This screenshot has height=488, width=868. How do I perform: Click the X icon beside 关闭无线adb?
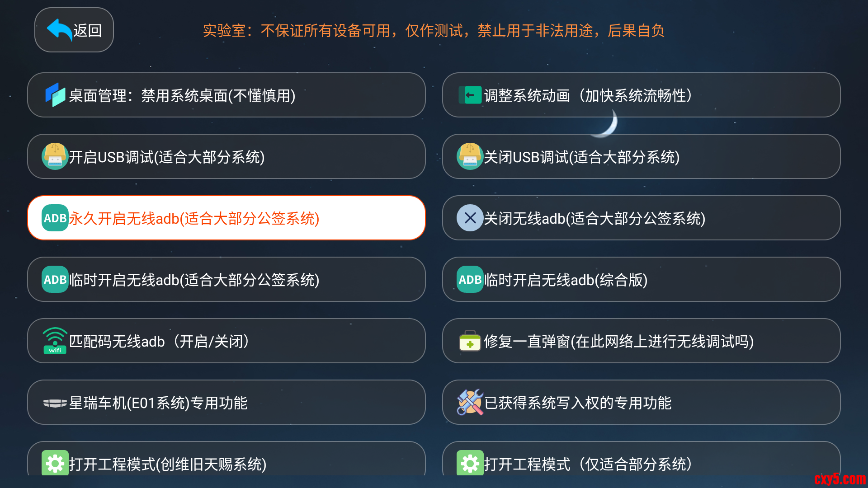470,218
